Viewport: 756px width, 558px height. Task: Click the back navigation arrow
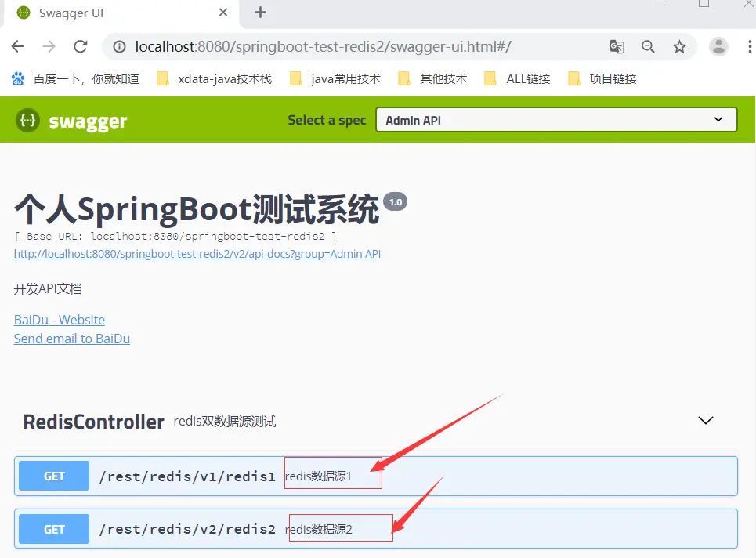[x=17, y=46]
